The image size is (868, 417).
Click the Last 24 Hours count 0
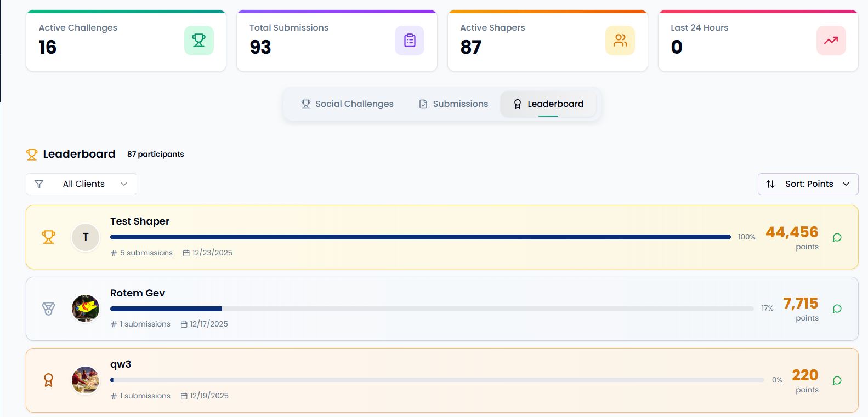coord(677,47)
